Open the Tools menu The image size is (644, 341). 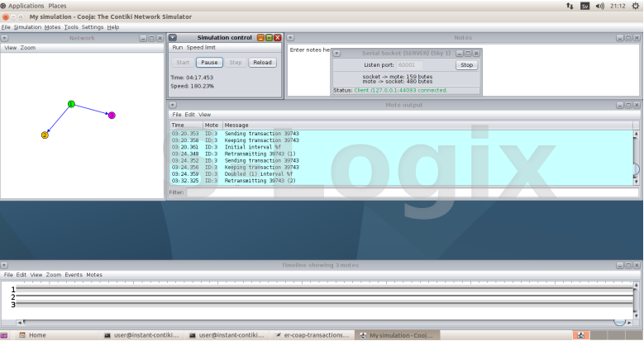click(x=71, y=27)
